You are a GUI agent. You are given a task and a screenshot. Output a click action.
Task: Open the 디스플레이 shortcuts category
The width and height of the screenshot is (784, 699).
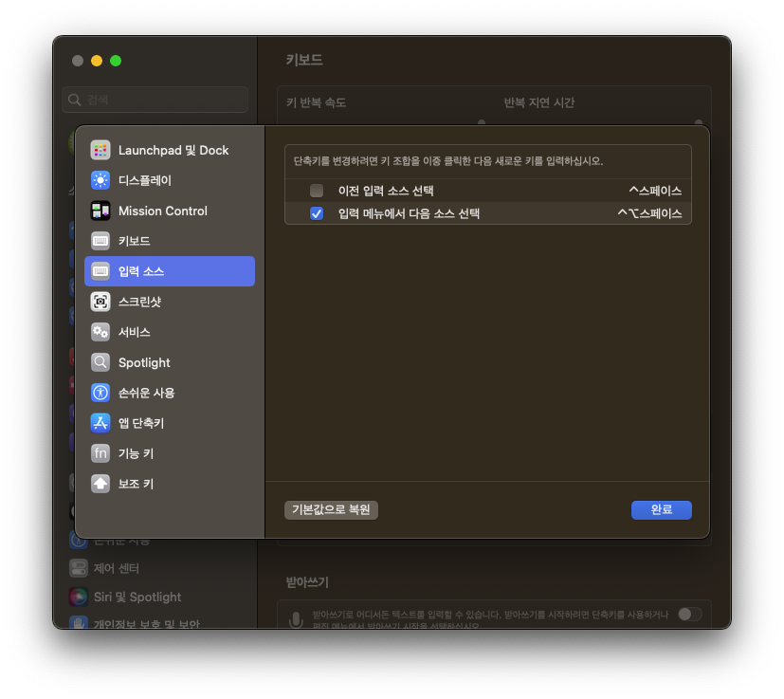pyautogui.click(x=170, y=180)
